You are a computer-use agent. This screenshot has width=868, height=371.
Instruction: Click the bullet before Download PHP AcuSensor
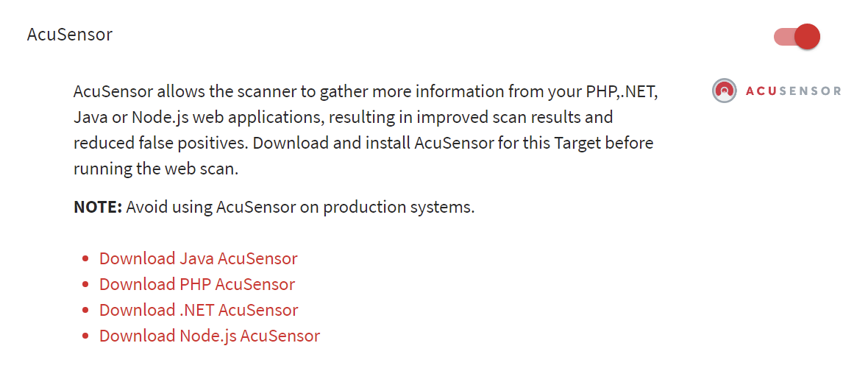86,285
